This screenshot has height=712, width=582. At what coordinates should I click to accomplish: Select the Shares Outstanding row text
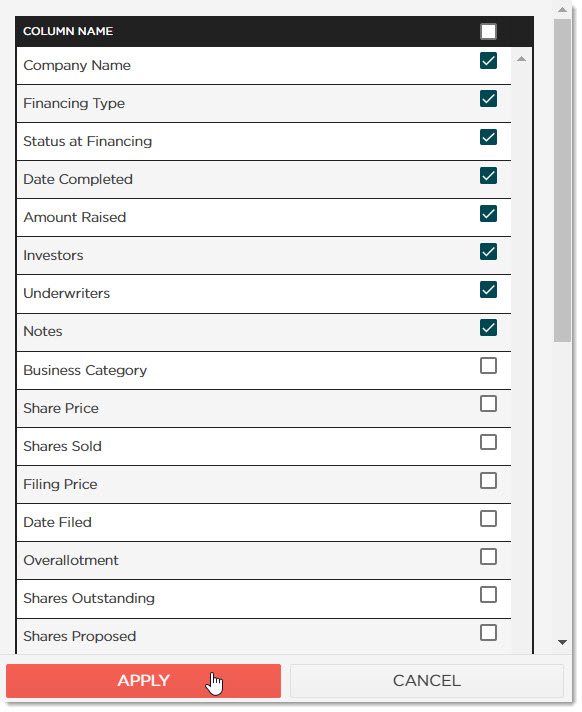click(89, 598)
